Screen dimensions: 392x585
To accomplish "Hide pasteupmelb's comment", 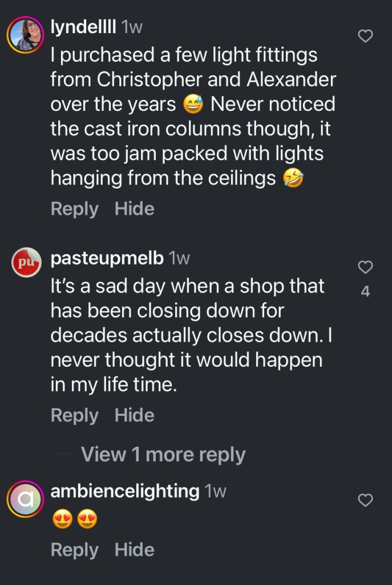I will click(x=134, y=415).
